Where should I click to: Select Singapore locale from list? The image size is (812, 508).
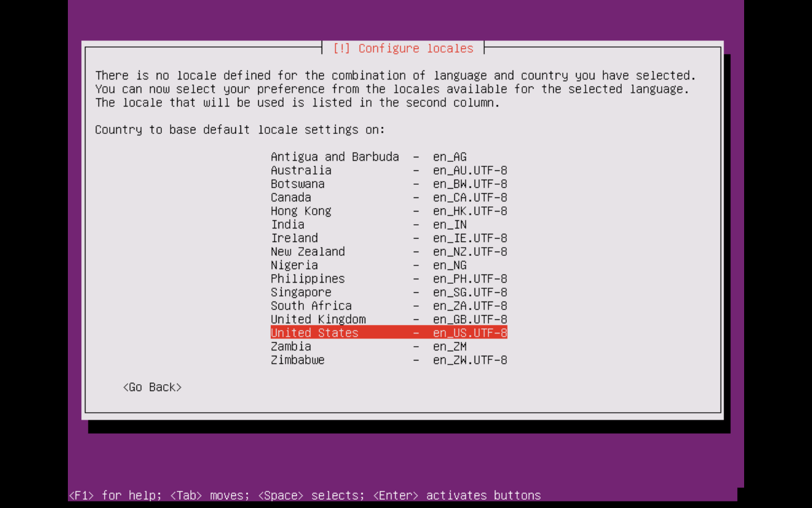click(x=389, y=292)
